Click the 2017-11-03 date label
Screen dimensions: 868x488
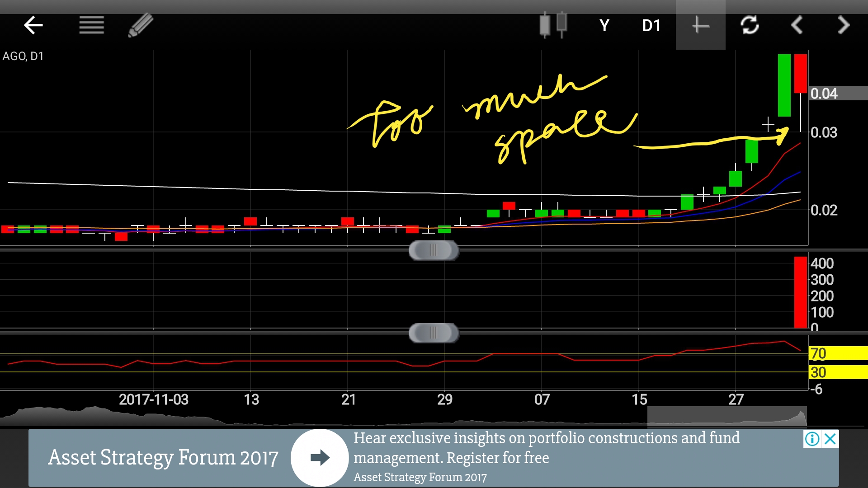(154, 399)
